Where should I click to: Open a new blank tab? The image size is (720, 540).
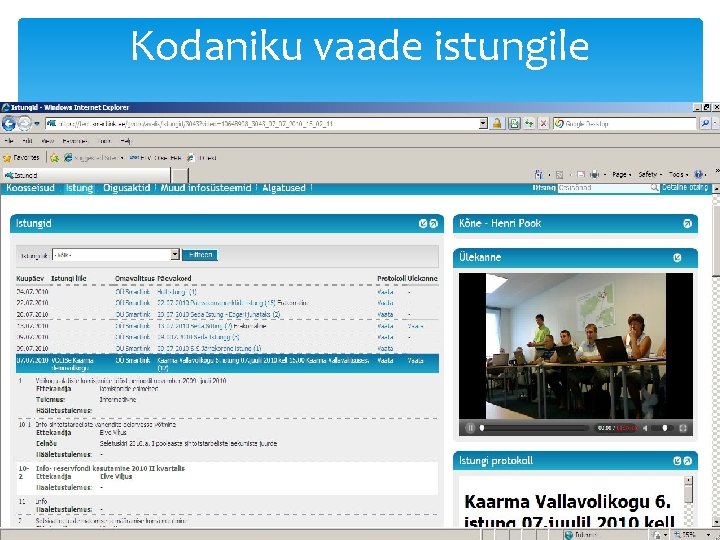coord(180,175)
